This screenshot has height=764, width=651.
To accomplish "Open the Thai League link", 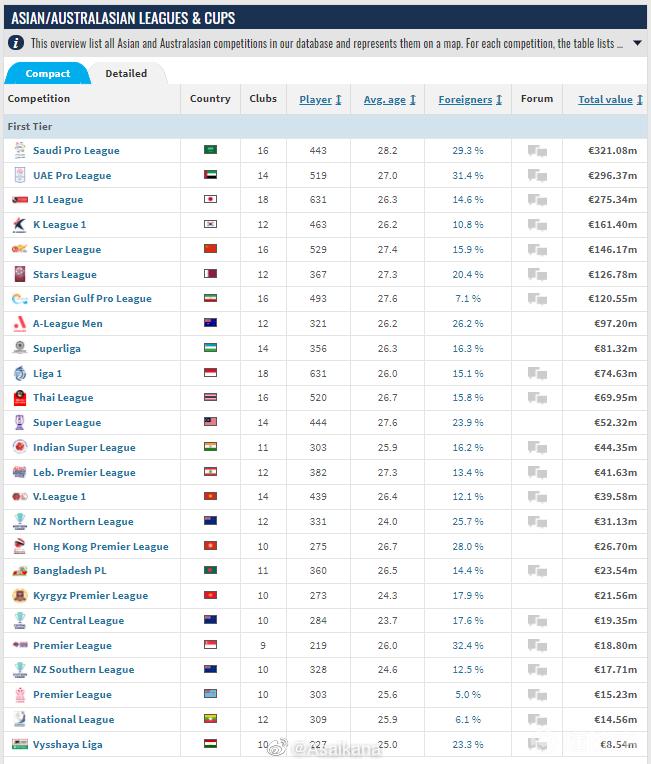I will click(x=63, y=398).
